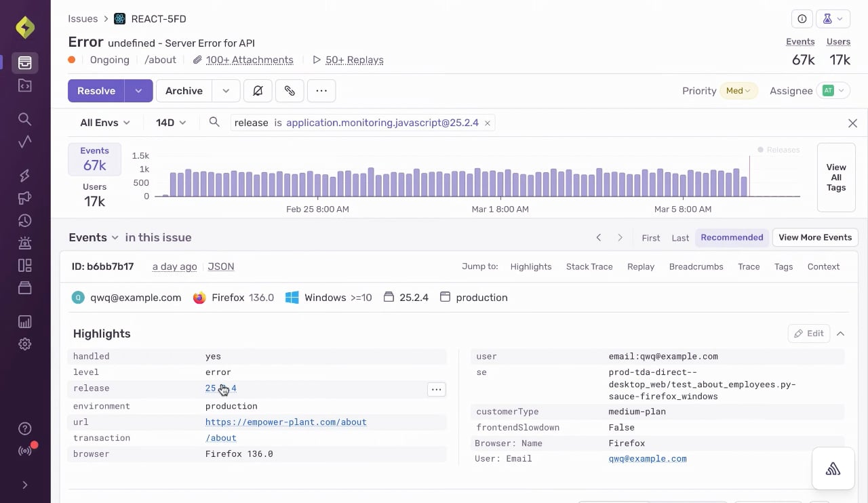This screenshot has width=868, height=503.
Task: Open the 14D time range dropdown
Action: click(170, 123)
